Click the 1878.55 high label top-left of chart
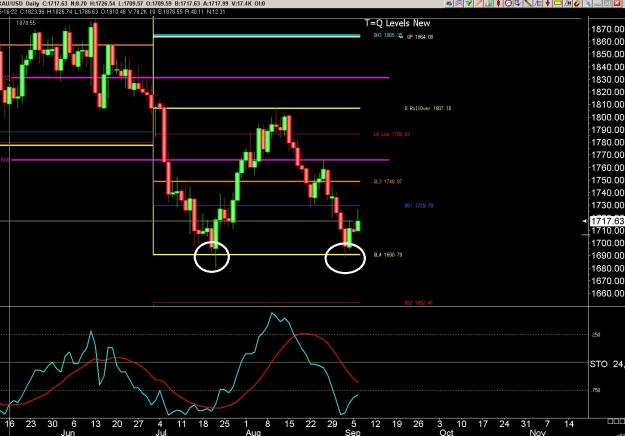The image size is (625, 436). [26, 23]
